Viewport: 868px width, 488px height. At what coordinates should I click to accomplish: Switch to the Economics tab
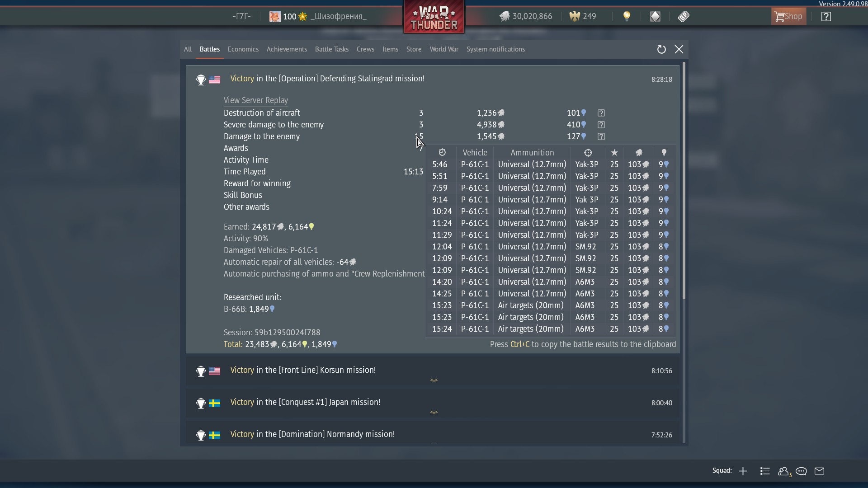click(243, 49)
